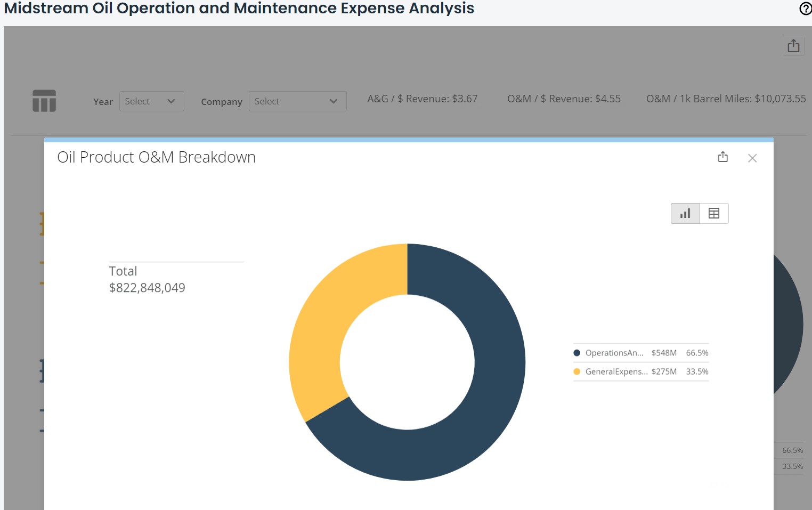Click the O&M / 1k Barrel Miles metric
The image size is (812, 510).
pyautogui.click(x=726, y=99)
